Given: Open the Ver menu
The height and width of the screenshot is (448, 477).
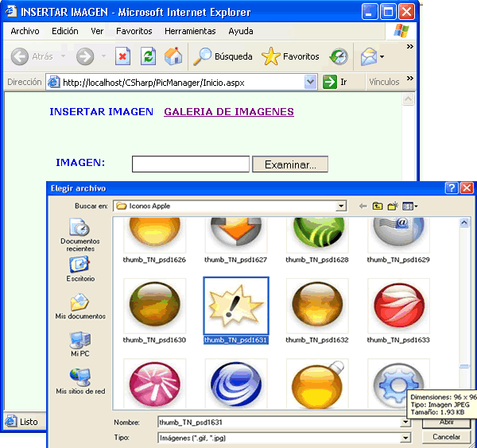Looking at the screenshot, I should point(97,31).
